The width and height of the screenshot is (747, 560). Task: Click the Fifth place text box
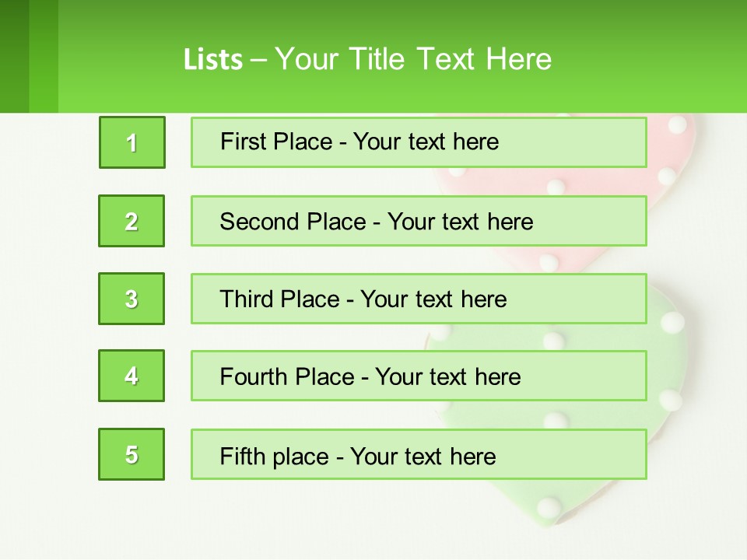pyautogui.click(x=419, y=455)
